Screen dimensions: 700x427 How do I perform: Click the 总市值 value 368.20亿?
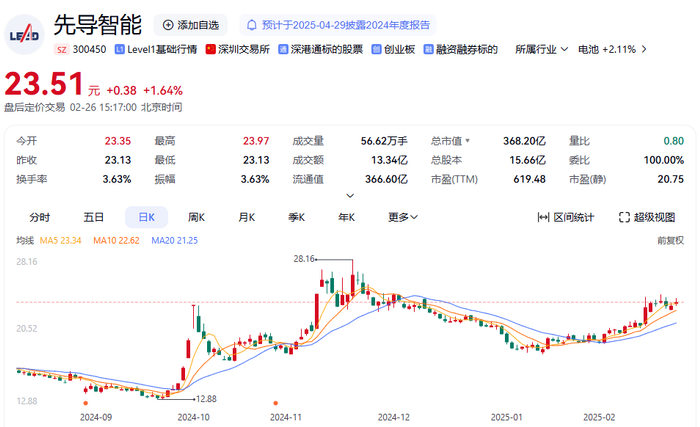point(525,141)
